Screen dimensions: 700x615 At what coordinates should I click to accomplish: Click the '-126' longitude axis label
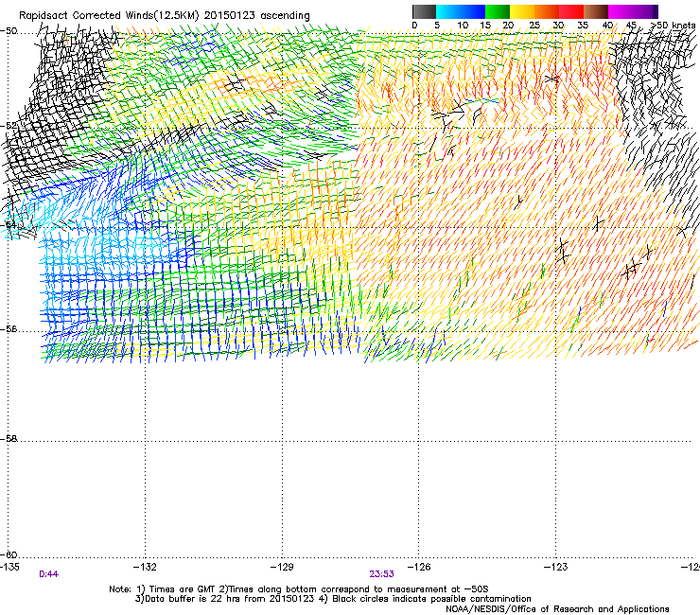click(419, 567)
